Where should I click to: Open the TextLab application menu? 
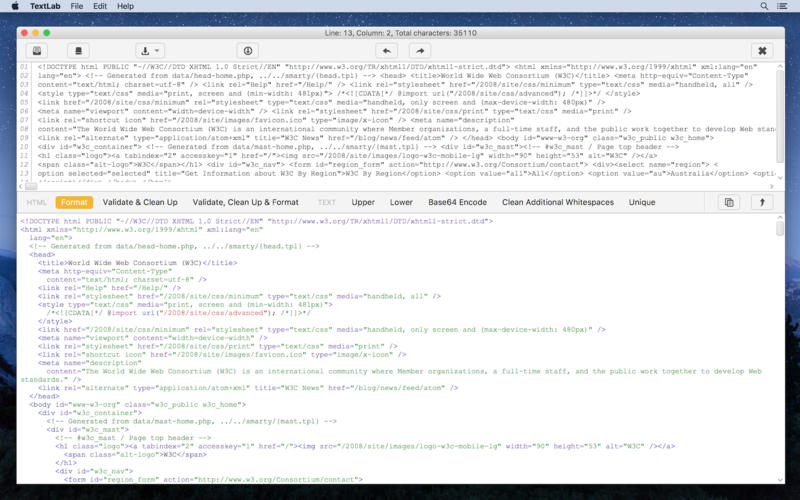(x=45, y=6)
